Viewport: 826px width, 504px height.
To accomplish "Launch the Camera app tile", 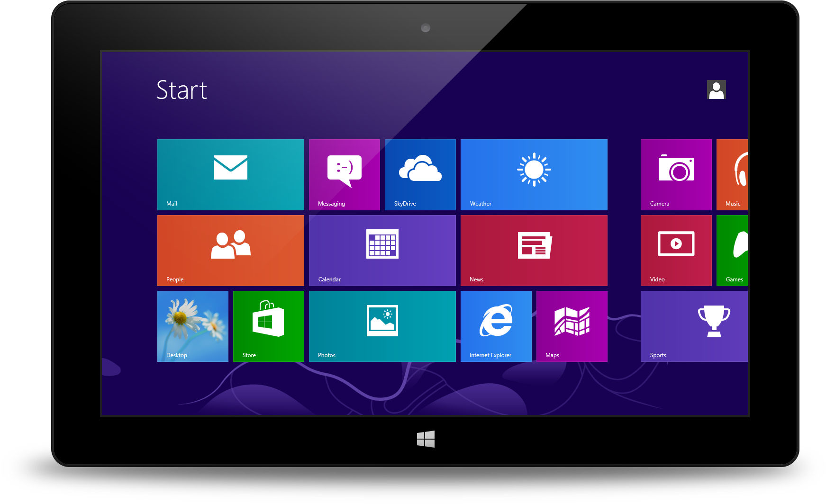I will [x=676, y=174].
